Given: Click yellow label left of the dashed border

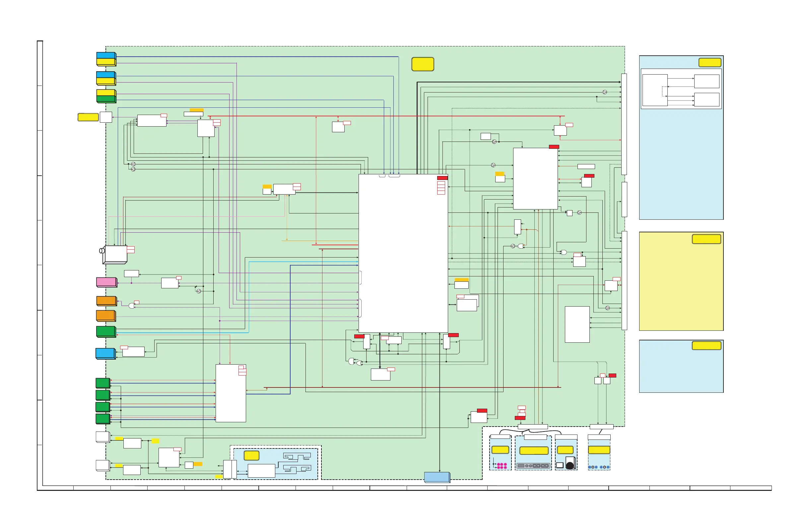Looking at the screenshot, I should click(88, 117).
